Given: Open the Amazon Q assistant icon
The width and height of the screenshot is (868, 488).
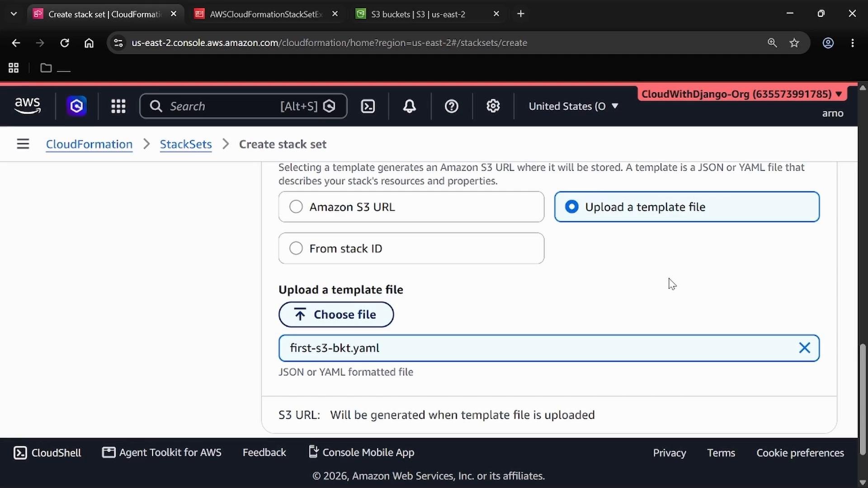Looking at the screenshot, I should [x=76, y=106].
